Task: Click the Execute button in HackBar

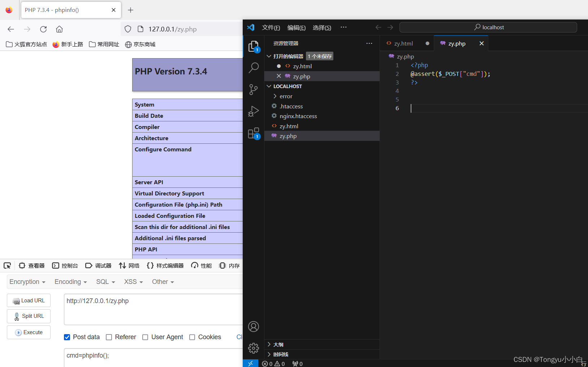Action: tap(29, 332)
